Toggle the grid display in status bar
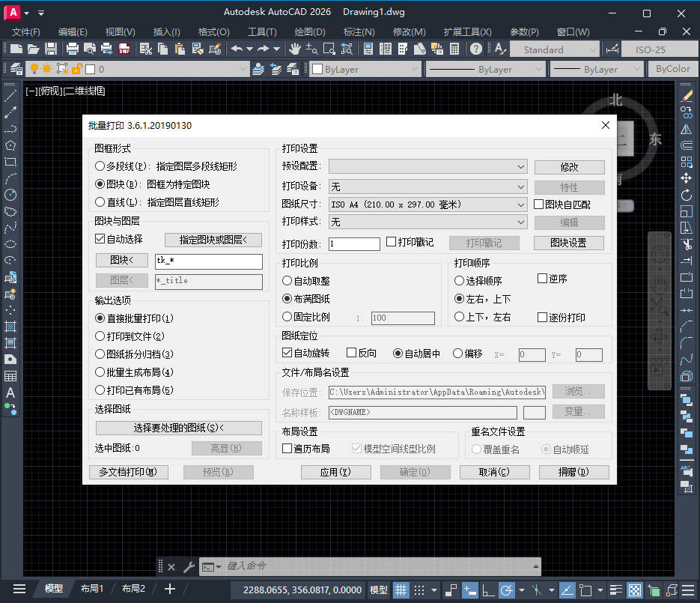 point(401,590)
